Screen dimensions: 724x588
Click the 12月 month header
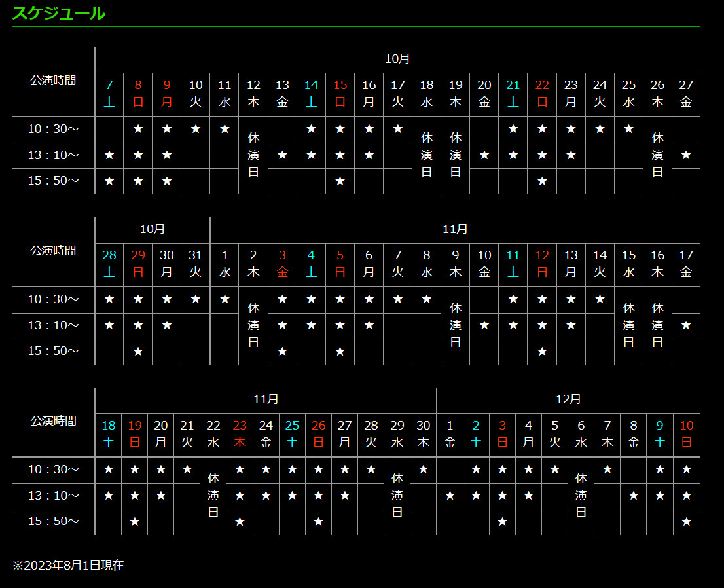click(568, 399)
